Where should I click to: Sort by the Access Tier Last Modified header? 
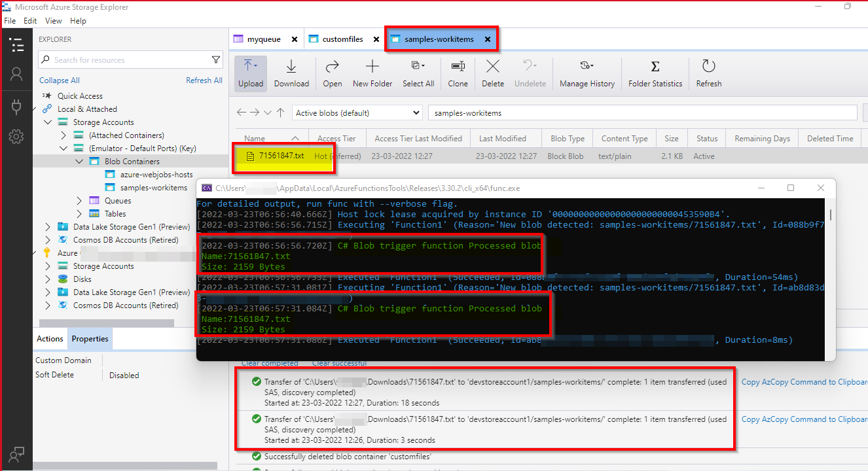click(x=418, y=139)
